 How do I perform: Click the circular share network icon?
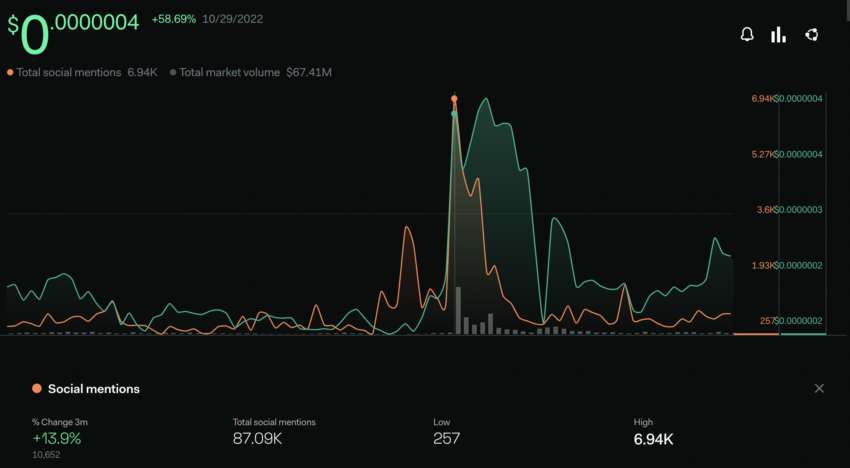tap(812, 35)
